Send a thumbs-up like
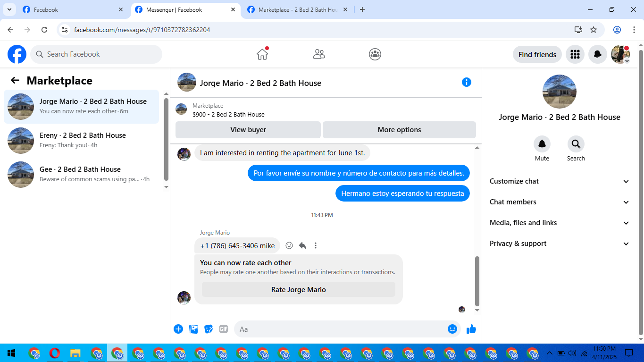 pos(471,329)
